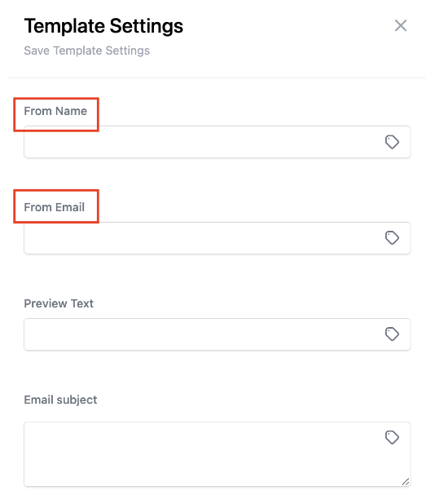Click the Save Template Settings subtitle

pyautogui.click(x=86, y=51)
